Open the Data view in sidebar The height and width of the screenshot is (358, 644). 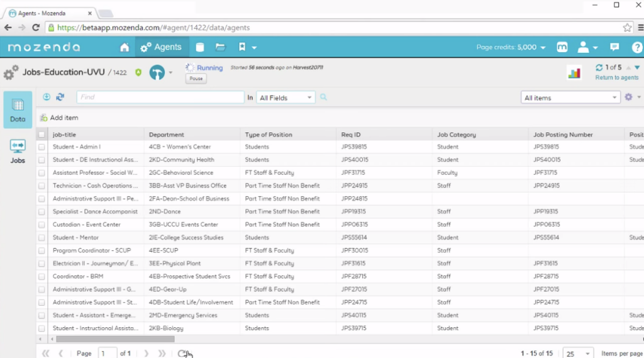point(18,109)
